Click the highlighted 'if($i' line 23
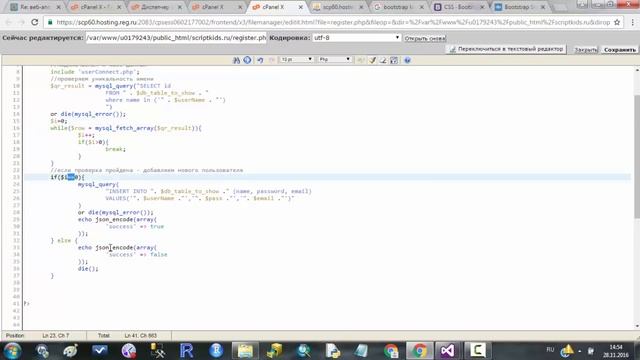This screenshot has width=640, height=360. click(x=67, y=177)
